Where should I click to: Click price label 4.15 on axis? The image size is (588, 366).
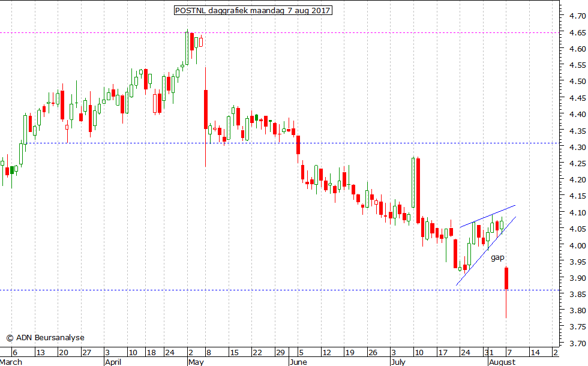577,196
